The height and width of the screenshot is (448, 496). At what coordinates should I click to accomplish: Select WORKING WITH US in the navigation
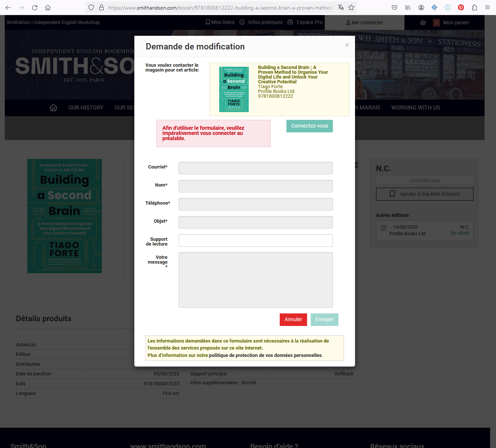[x=416, y=108]
